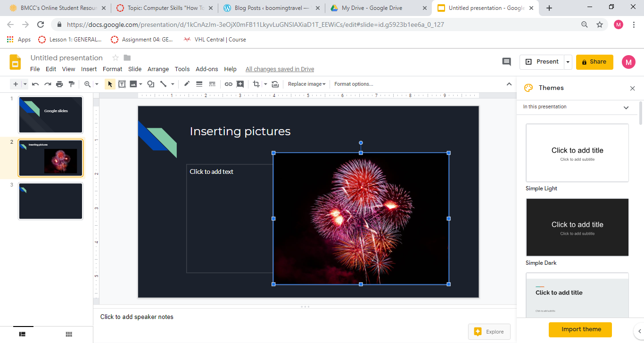Click the Undo icon in toolbar
644x343 pixels.
point(35,84)
